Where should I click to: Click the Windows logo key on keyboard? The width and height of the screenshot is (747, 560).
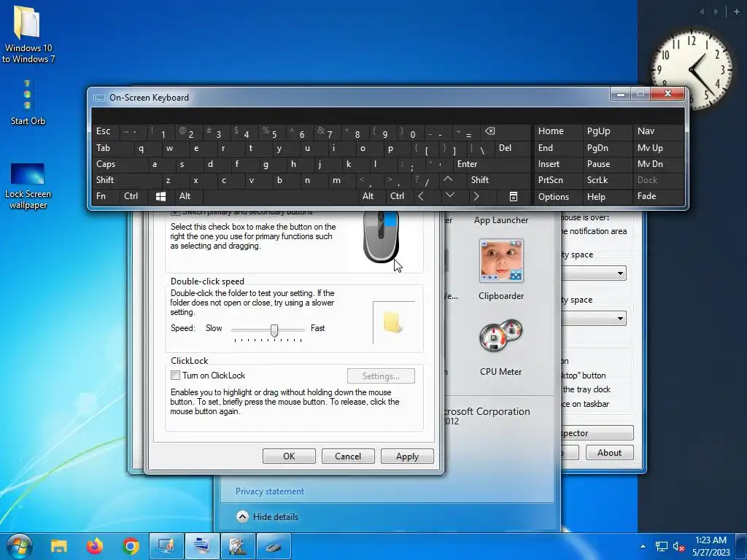click(161, 196)
